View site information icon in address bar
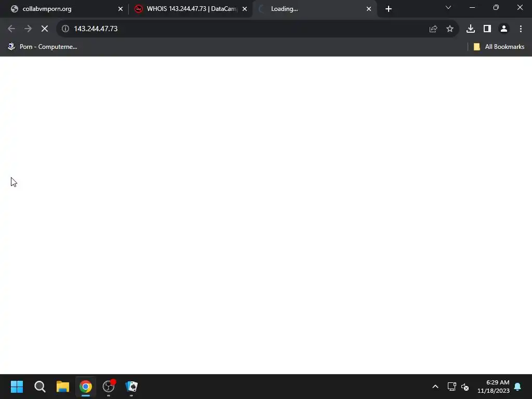This screenshot has height=399, width=532. (x=65, y=29)
